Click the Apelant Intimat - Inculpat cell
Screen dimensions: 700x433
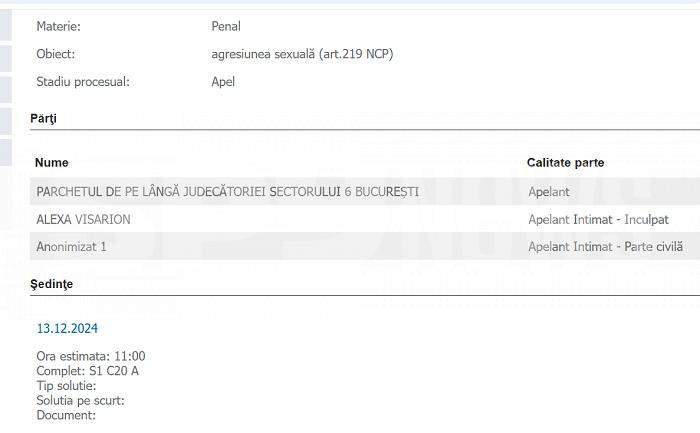click(x=598, y=220)
